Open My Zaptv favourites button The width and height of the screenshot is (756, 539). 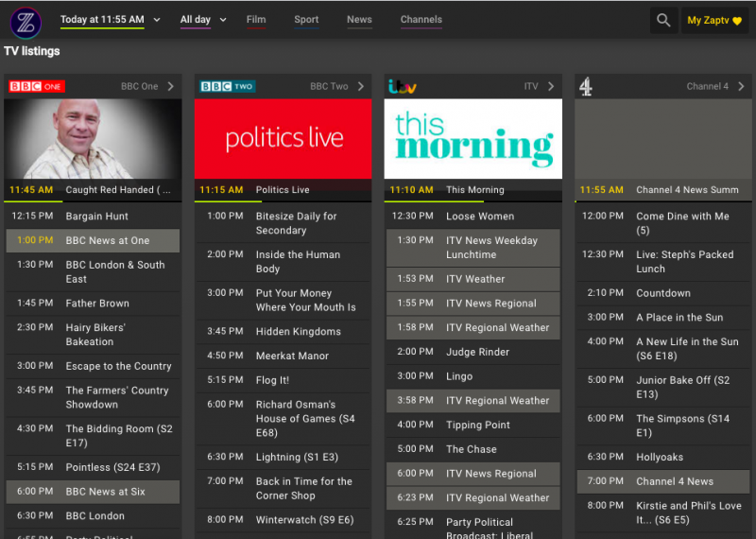point(714,21)
